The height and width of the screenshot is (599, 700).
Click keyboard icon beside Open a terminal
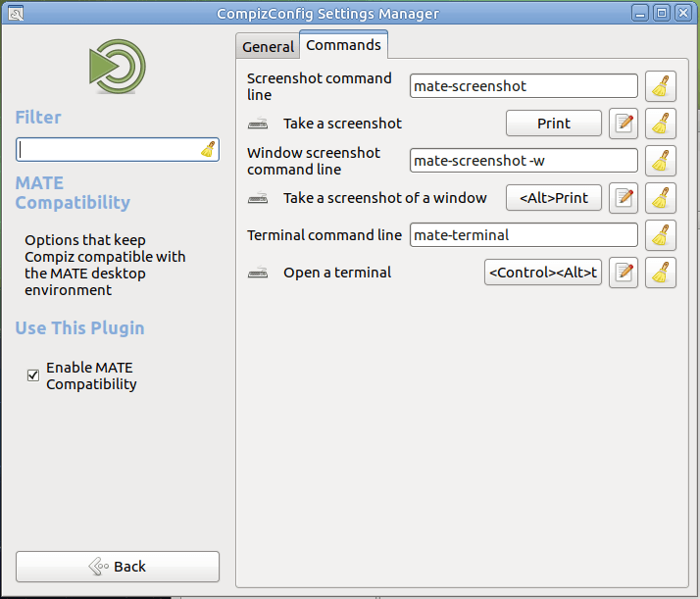(258, 273)
